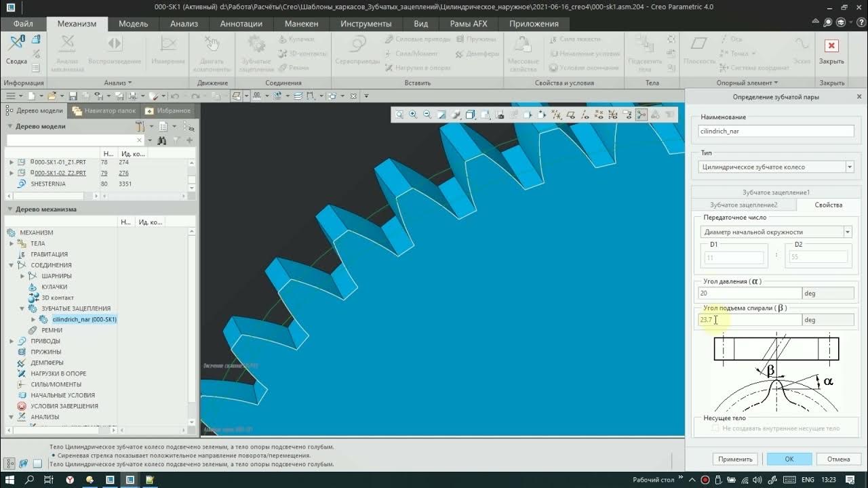Click the close-window X icon in quick toolbar

(x=353, y=96)
